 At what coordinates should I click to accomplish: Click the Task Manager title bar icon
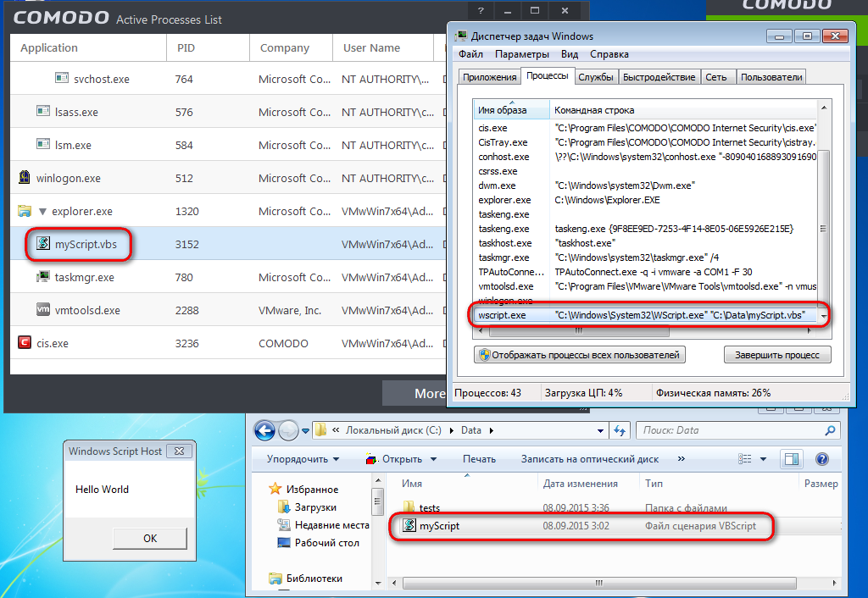tap(461, 36)
